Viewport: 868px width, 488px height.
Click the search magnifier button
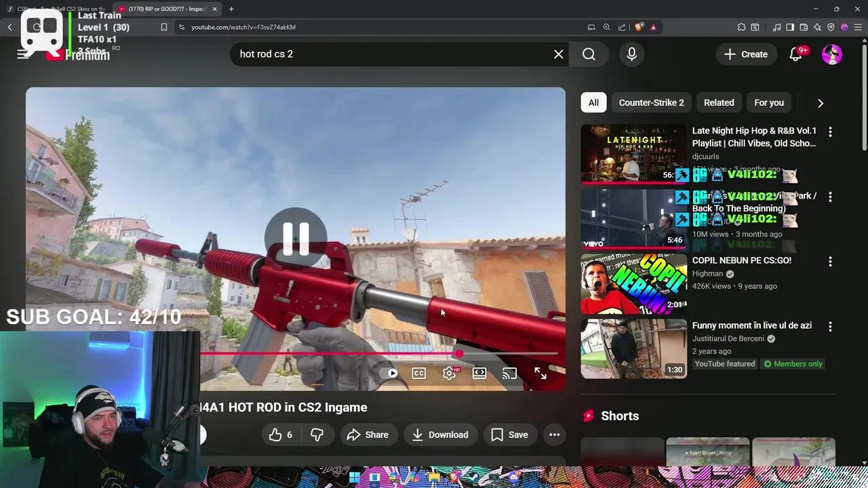coord(589,54)
